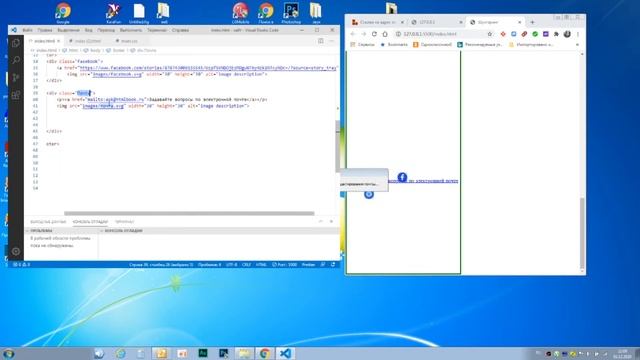Click the Prettier status bar item
Screen dimensions: 640x360
coord(308,264)
